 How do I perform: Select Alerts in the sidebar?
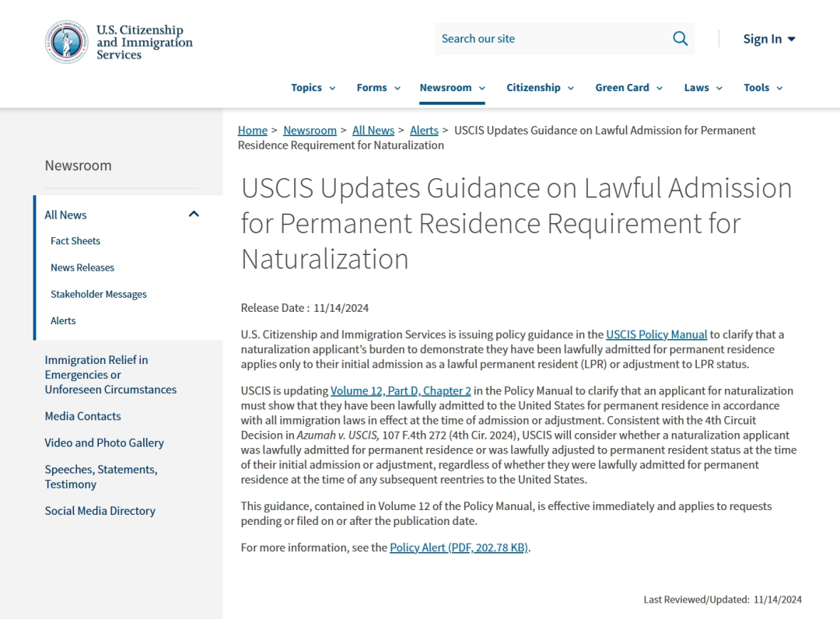tap(63, 320)
